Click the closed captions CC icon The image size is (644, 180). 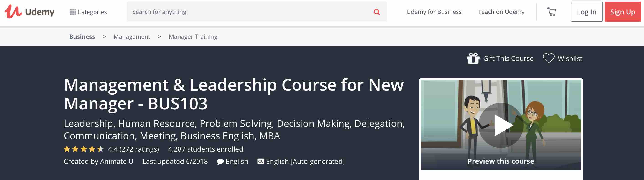[261, 161]
